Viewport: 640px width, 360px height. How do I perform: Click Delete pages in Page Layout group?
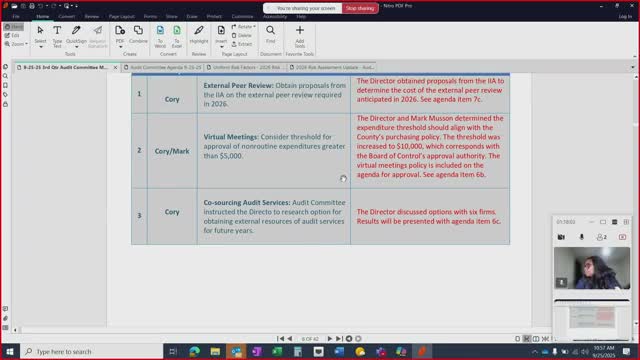[x=242, y=36]
